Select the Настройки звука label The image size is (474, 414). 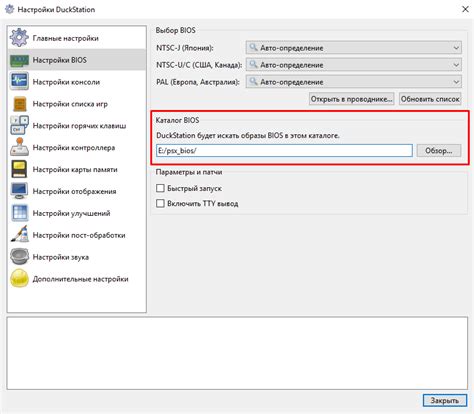tap(61, 257)
